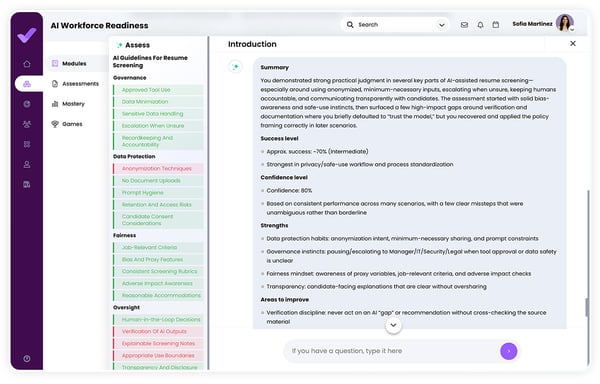Click the user profile icon in the sidebar
The image size is (600, 384).
[27, 164]
